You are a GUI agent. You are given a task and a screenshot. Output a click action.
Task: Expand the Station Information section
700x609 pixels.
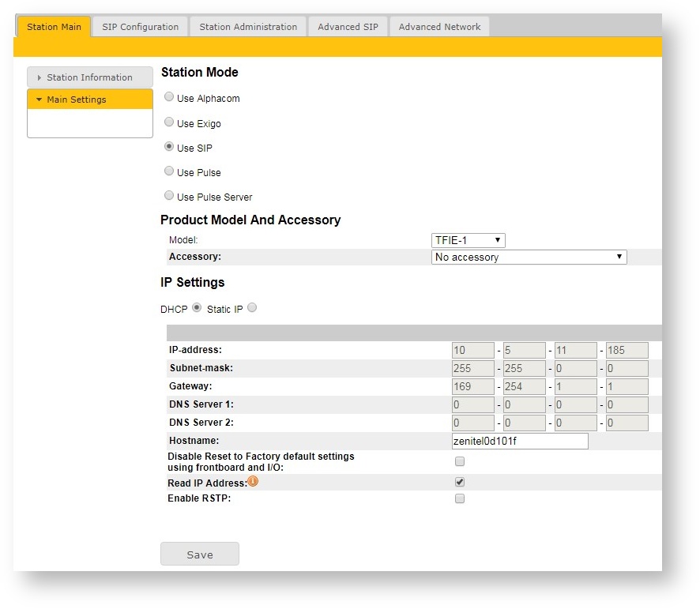pos(89,77)
